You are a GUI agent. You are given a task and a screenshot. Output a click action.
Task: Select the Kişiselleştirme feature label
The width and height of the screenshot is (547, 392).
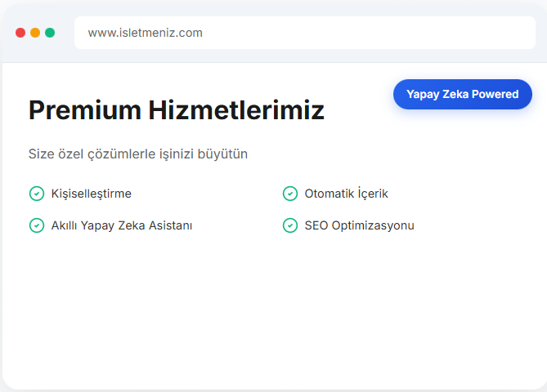tap(92, 194)
